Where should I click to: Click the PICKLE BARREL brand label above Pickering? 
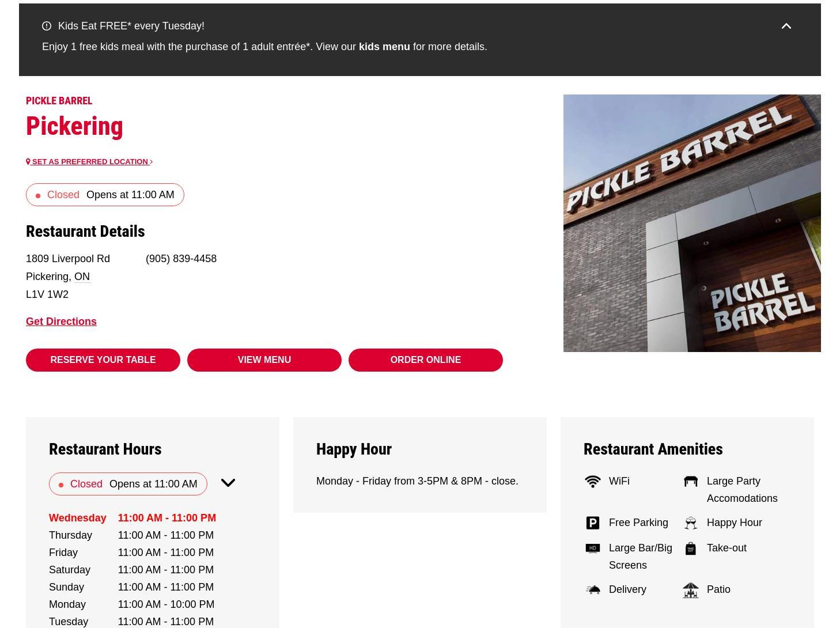59,101
